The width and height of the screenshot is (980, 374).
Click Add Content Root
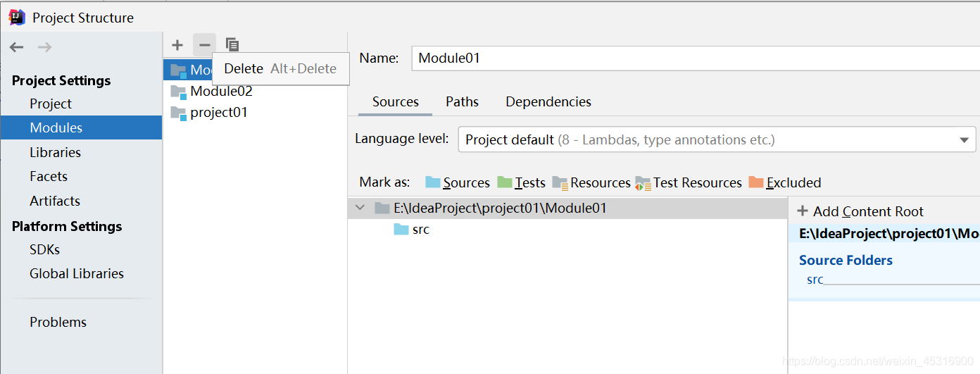tap(860, 211)
